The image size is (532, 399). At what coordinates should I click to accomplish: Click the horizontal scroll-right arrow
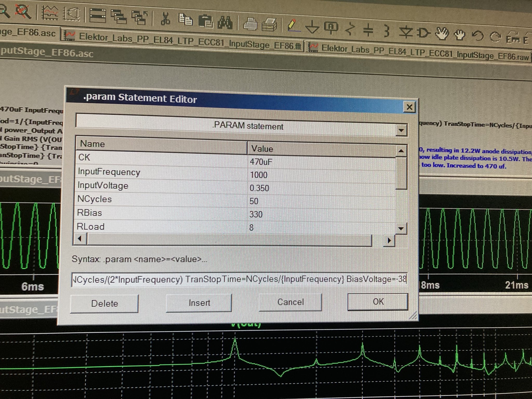point(389,241)
